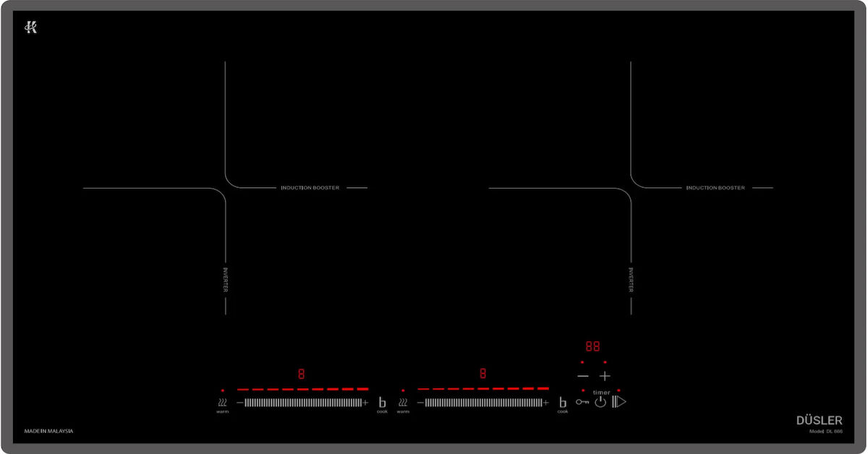Tap minus at left slider start
Screen dimensions: 868x454
tap(240, 403)
